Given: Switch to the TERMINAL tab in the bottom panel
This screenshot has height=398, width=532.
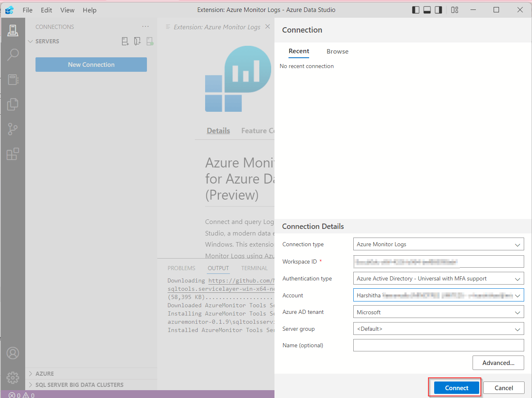Looking at the screenshot, I should (254, 268).
